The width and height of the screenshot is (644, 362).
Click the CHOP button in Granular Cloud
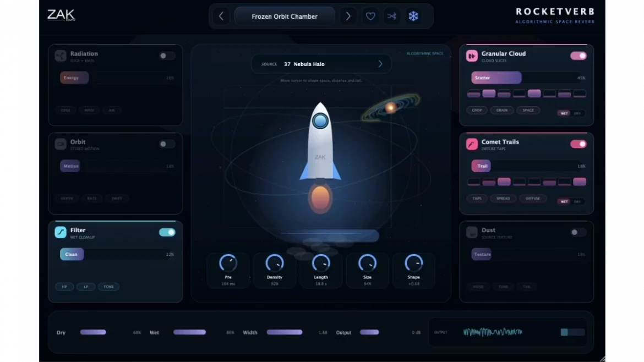click(477, 111)
